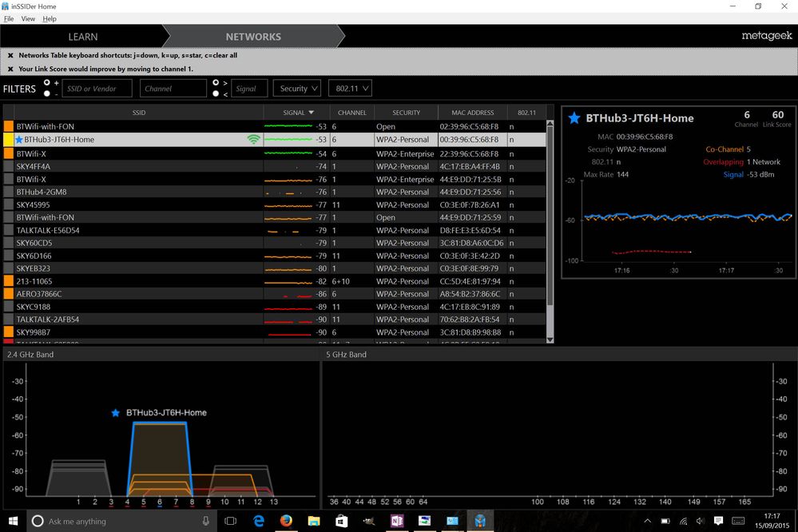Click the Signal filter field

[x=249, y=89]
